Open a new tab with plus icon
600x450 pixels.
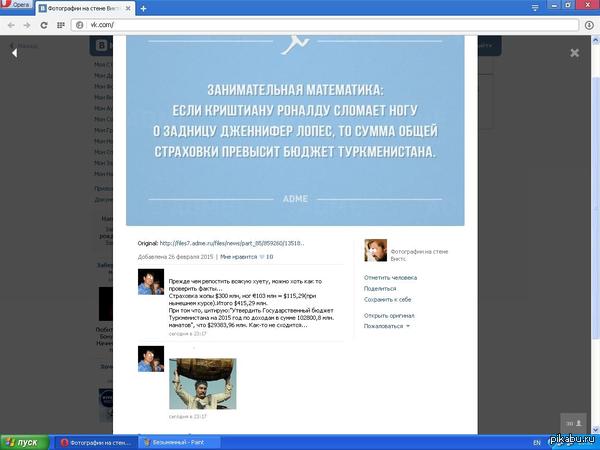tap(143, 8)
